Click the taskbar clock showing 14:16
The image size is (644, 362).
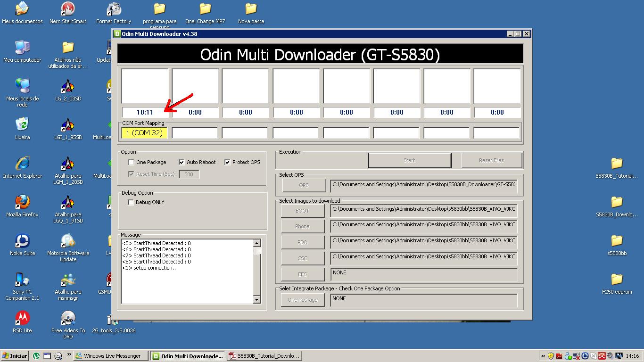pyautogui.click(x=632, y=356)
